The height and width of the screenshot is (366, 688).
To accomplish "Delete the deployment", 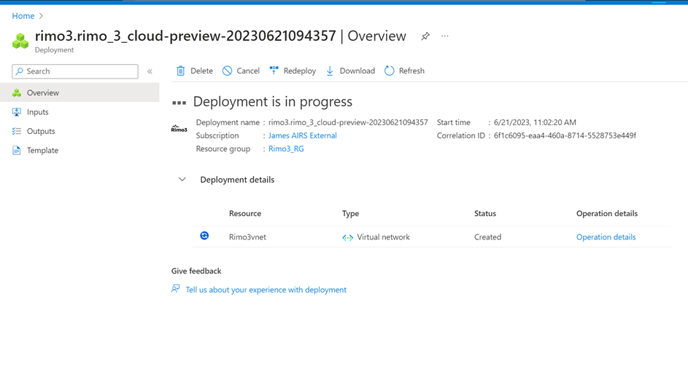I will 194,71.
